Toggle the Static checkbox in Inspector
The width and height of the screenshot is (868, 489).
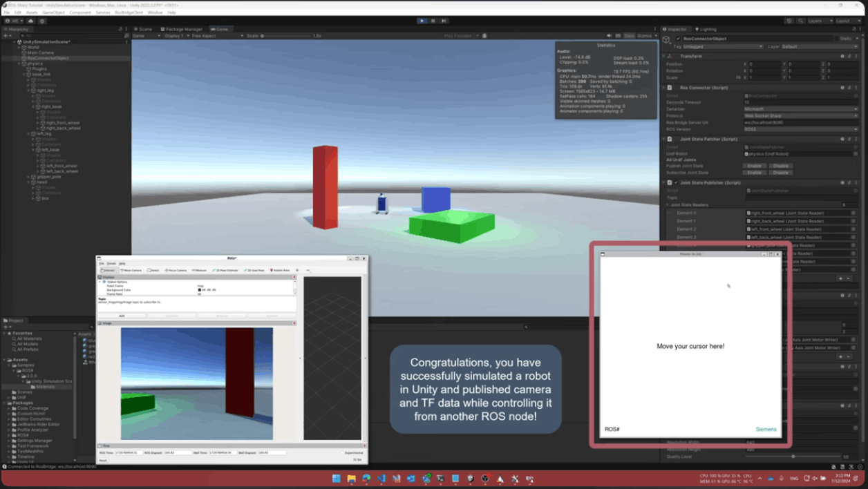(835, 39)
